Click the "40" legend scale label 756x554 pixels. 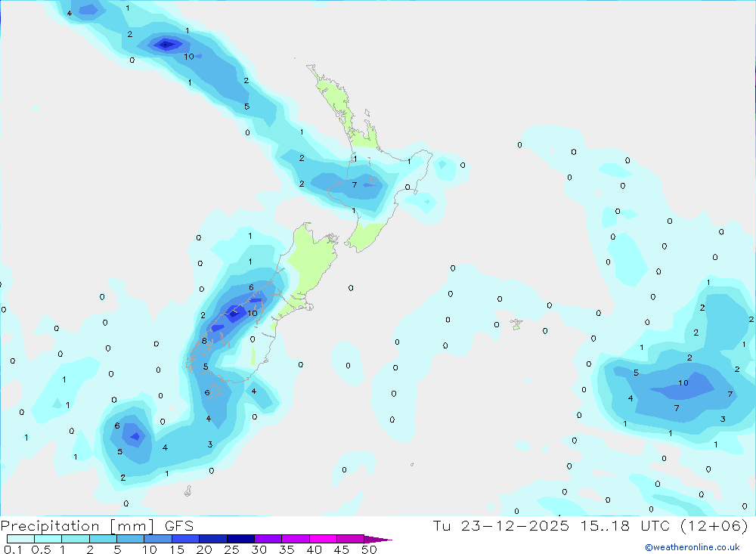(314, 549)
